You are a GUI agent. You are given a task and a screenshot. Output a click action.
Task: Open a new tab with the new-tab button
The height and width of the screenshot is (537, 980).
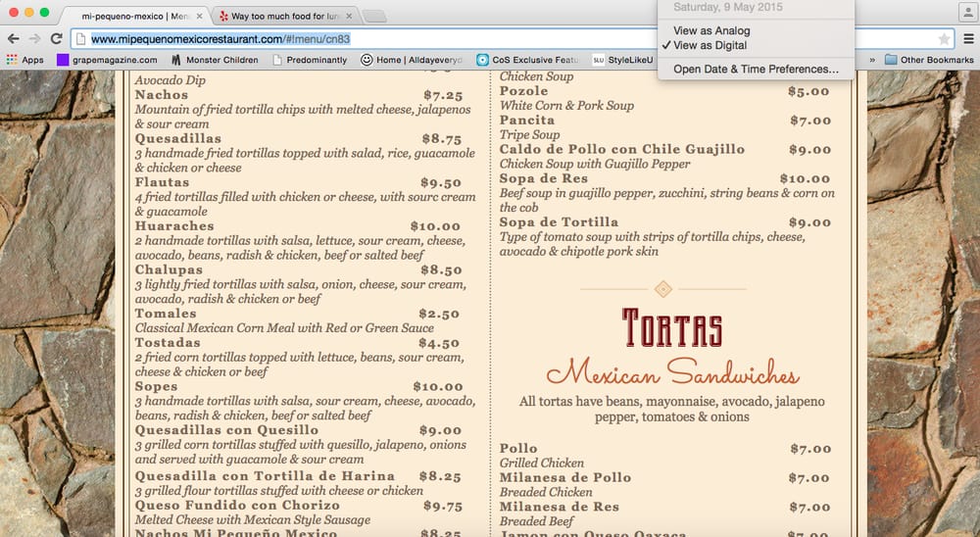(x=374, y=17)
